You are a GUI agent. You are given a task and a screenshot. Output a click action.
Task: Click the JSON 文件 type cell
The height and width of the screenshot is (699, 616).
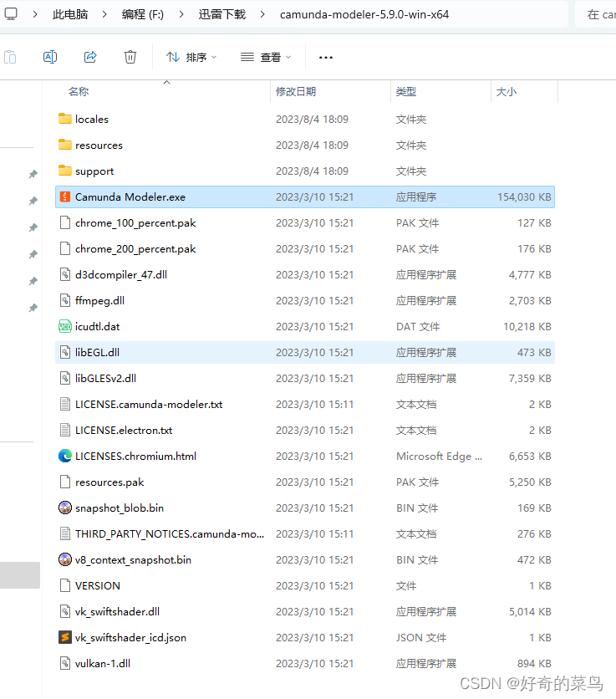(421, 637)
